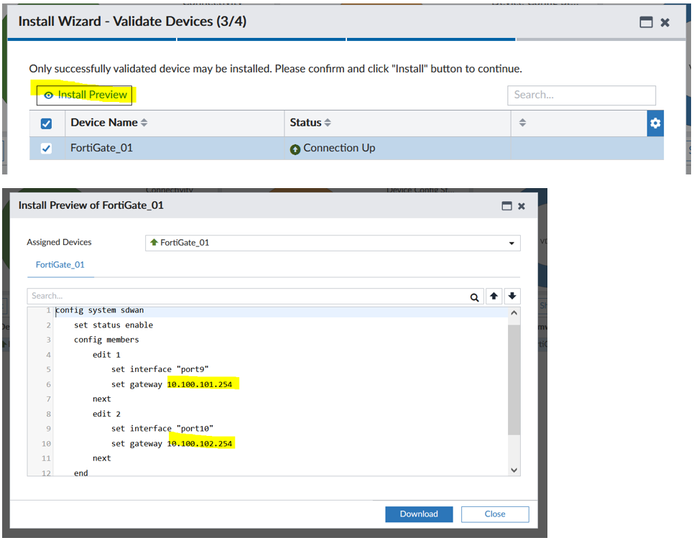Screen dimensions: 699x540
Task: Jump to next search match arrow
Action: pyautogui.click(x=512, y=296)
